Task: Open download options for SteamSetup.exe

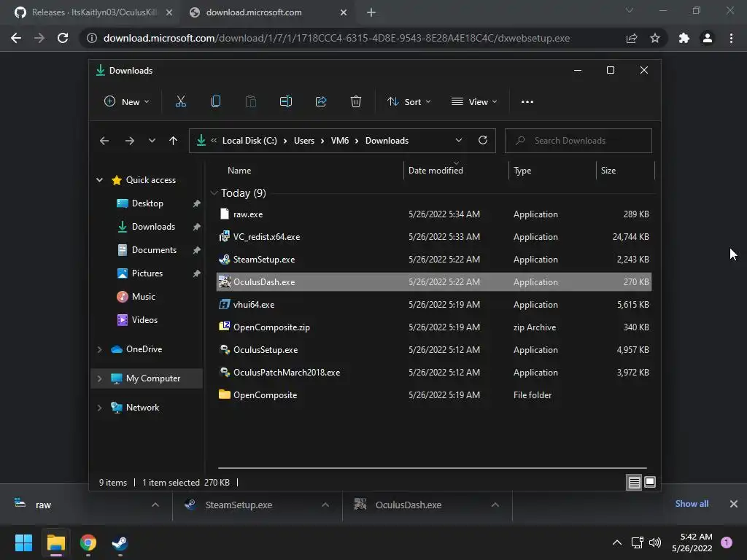Action: pyautogui.click(x=325, y=505)
